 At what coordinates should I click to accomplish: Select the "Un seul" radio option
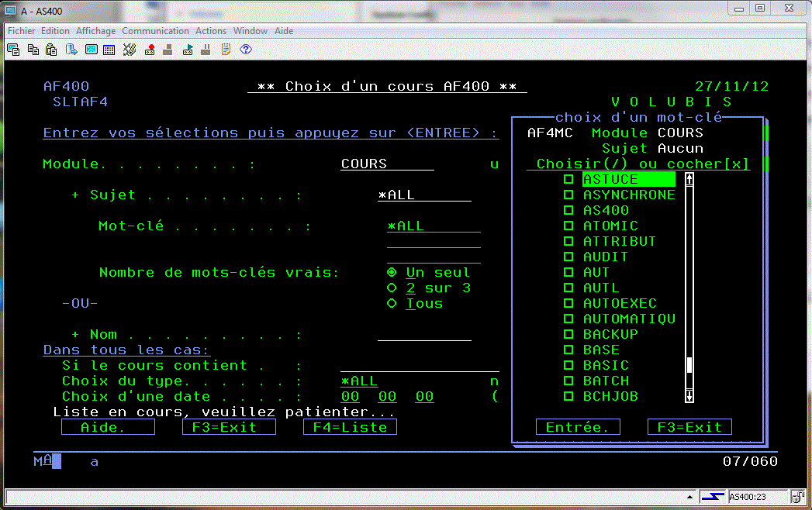click(392, 272)
